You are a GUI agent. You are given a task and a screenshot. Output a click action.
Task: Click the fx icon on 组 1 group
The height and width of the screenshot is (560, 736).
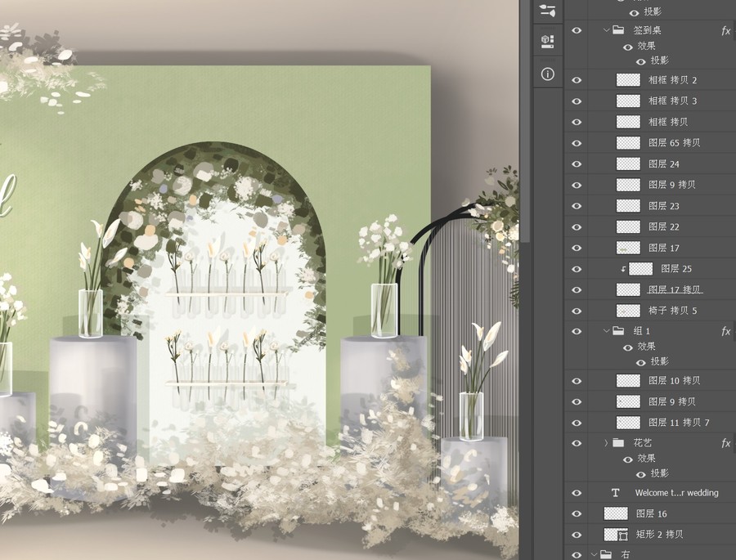pos(725,331)
